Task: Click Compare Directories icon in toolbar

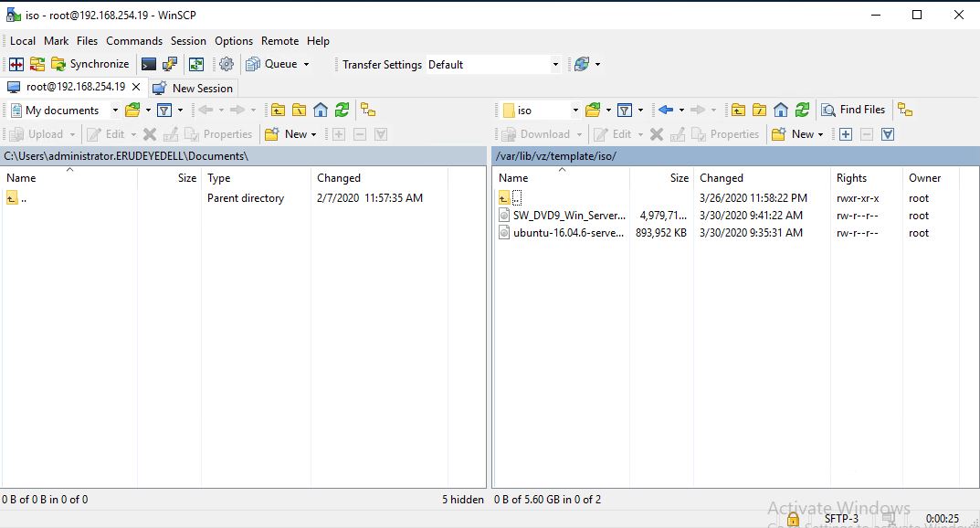Action: tap(16, 64)
